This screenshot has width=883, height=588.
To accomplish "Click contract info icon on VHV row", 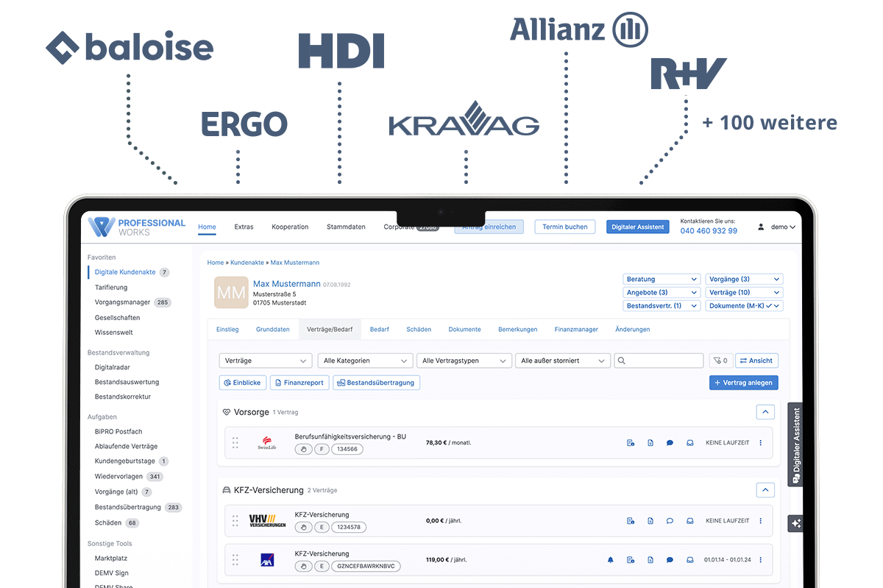I will click(631, 521).
